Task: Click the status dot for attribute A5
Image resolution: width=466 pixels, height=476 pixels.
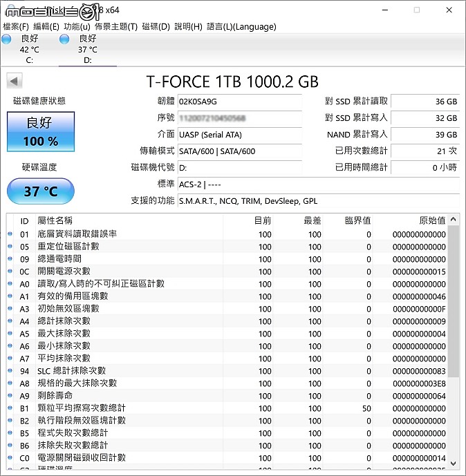Action: click(10, 333)
